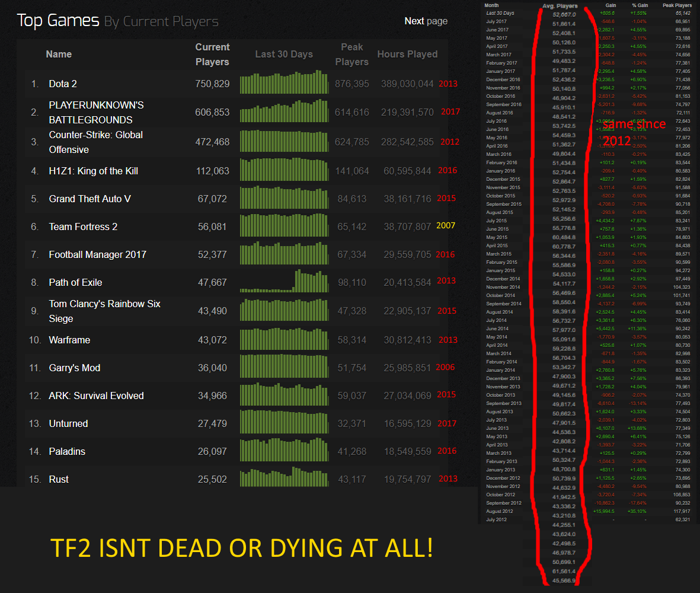Open PLAYERUNKNOWN'S BATTLEGROUNDS entry
Screen dimensions: 700x593
click(97, 113)
